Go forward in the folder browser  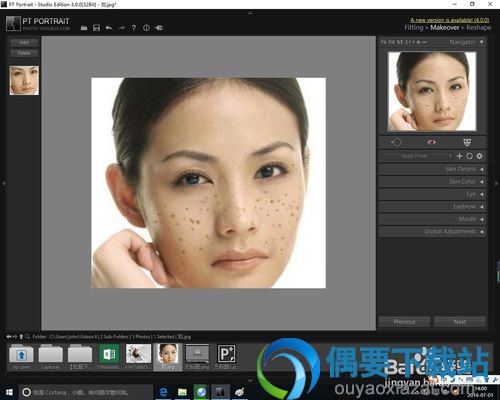(x=15, y=337)
